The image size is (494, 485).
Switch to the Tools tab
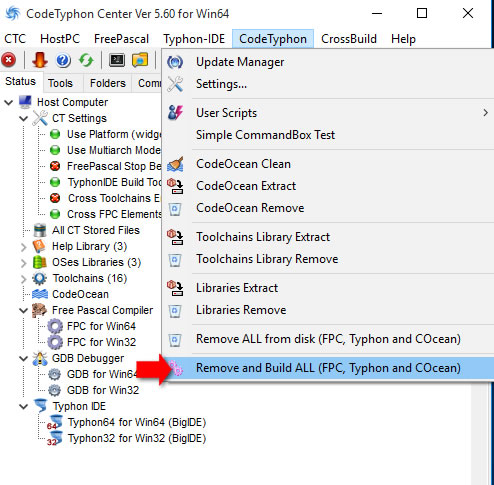(60, 83)
